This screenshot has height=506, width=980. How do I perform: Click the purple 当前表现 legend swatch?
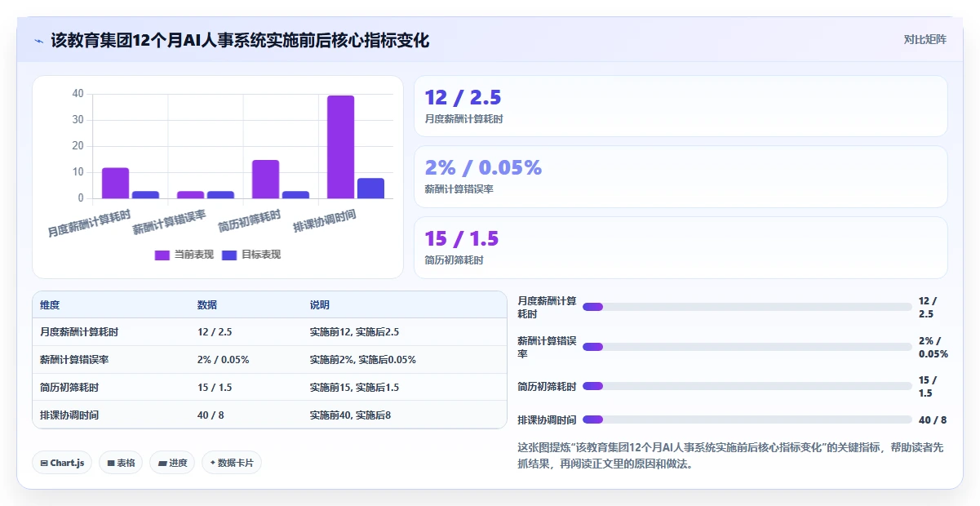pos(162,255)
